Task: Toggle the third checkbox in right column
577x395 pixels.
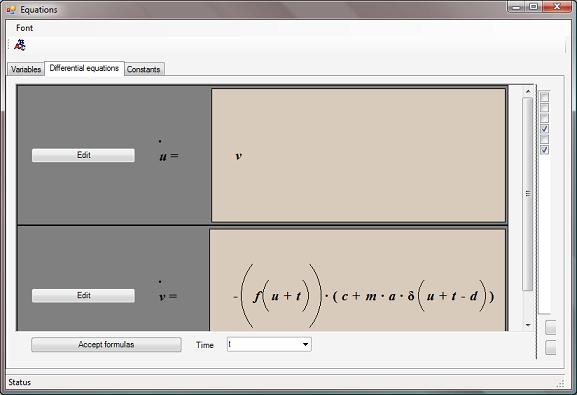Action: (x=545, y=118)
